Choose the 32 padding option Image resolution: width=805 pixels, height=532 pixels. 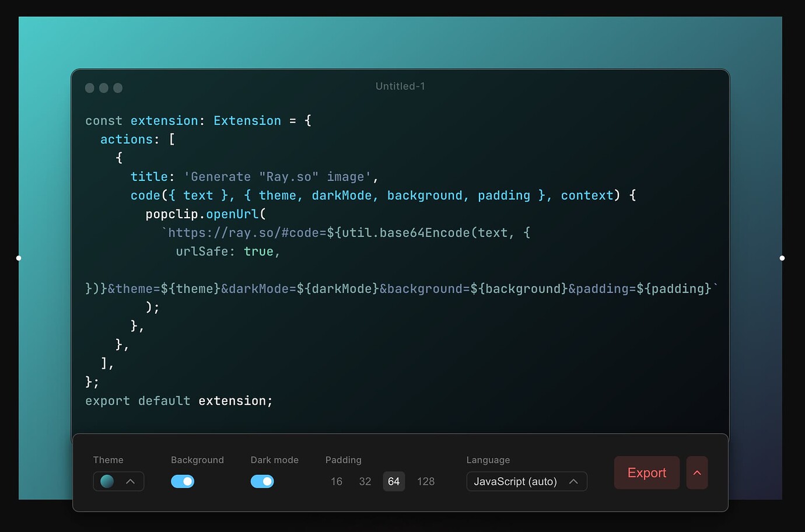click(x=365, y=481)
